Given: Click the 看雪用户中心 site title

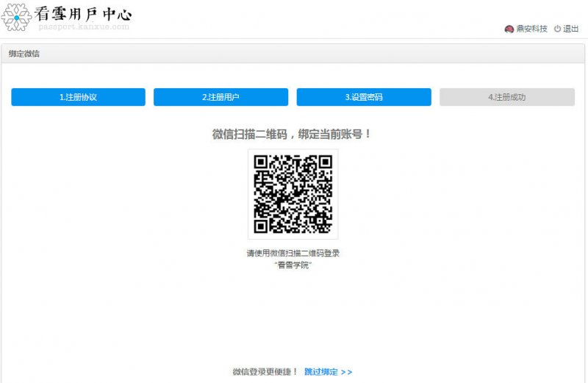Looking at the screenshot, I should tap(83, 14).
